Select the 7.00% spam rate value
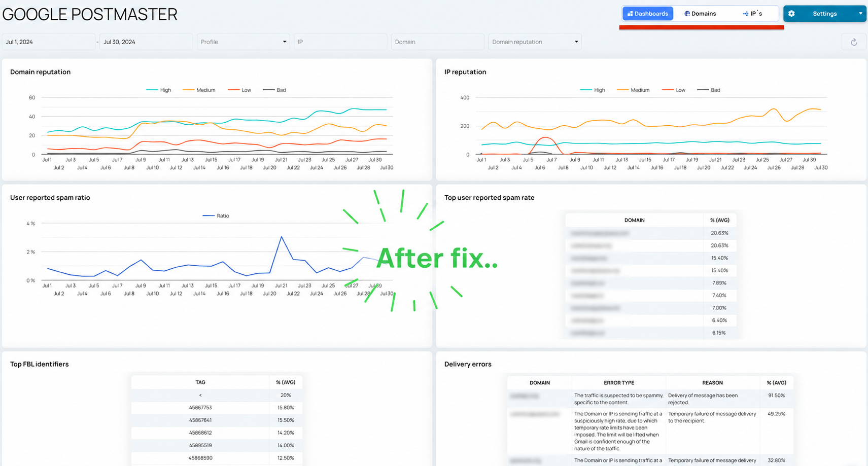This screenshot has height=466, width=868. [719, 308]
